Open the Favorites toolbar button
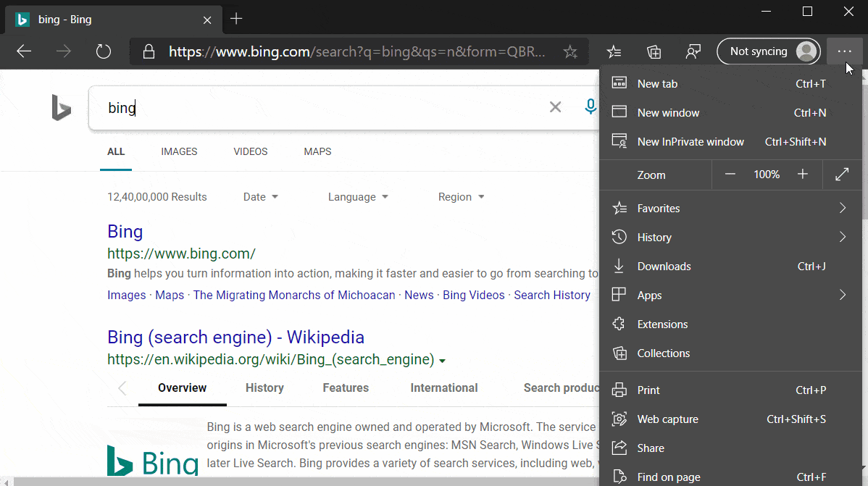The height and width of the screenshot is (486, 868). pos(614,51)
